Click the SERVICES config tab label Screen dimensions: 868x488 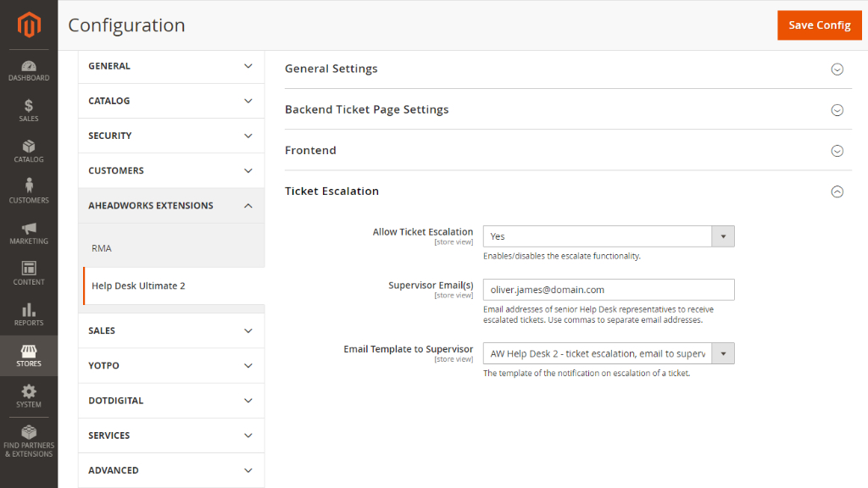(109, 435)
